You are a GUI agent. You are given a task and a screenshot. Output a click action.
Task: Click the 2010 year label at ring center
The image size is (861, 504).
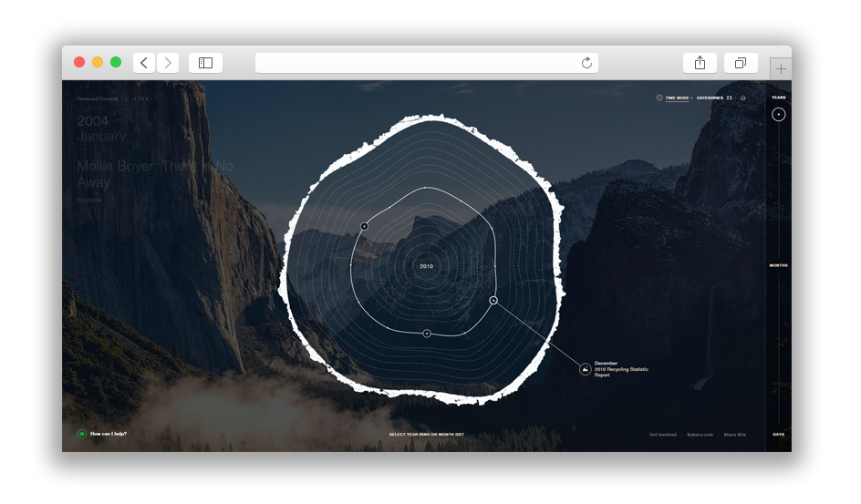[427, 266]
